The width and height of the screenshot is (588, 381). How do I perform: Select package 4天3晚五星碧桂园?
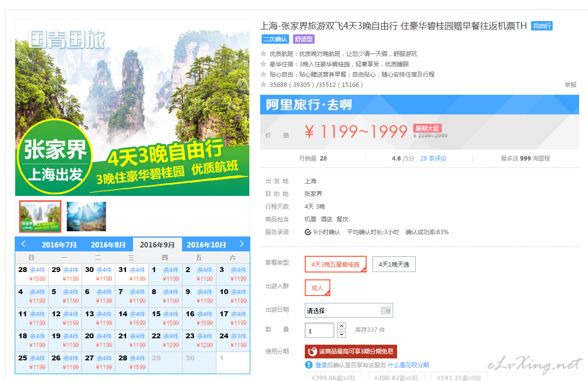336,264
